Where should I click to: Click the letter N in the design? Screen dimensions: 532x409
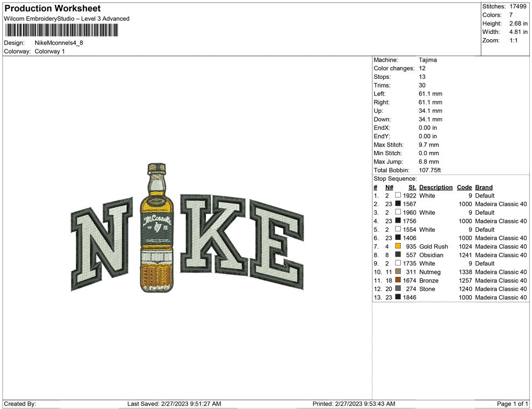[102, 244]
